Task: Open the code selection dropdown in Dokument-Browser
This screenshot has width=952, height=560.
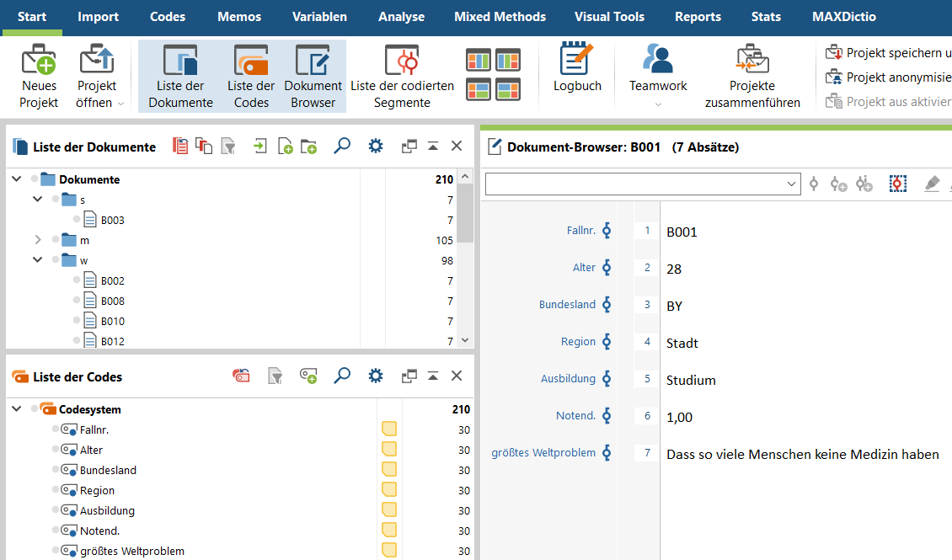Action: [791, 184]
